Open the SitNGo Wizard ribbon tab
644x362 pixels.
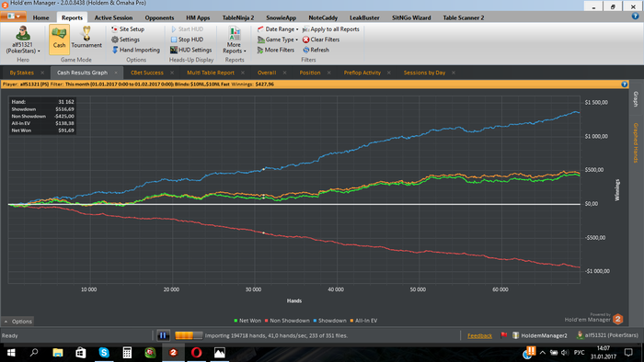point(411,17)
